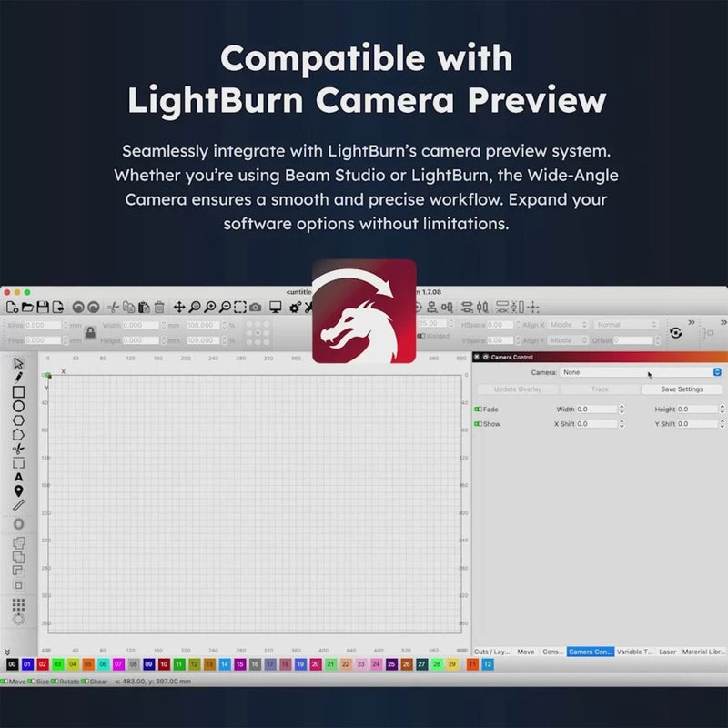This screenshot has height=728, width=728.
Task: Copy selection using the toolbar copy icon
Action: click(x=128, y=307)
